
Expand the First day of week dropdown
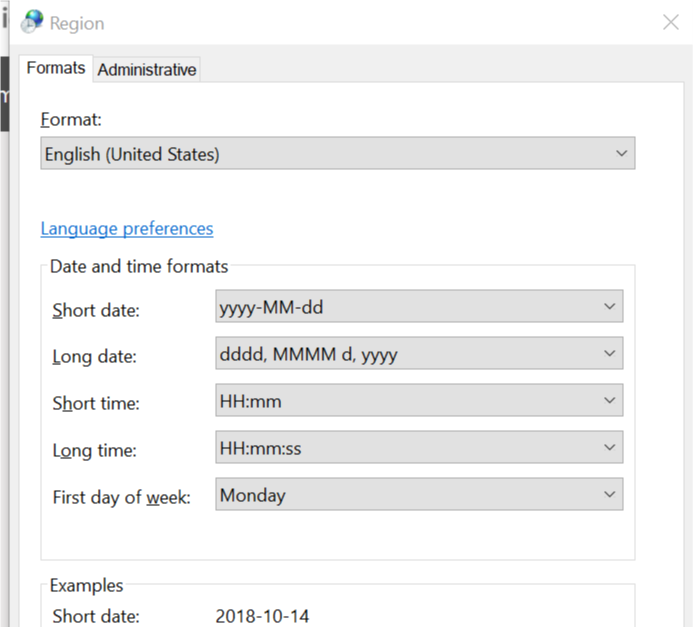click(418, 495)
